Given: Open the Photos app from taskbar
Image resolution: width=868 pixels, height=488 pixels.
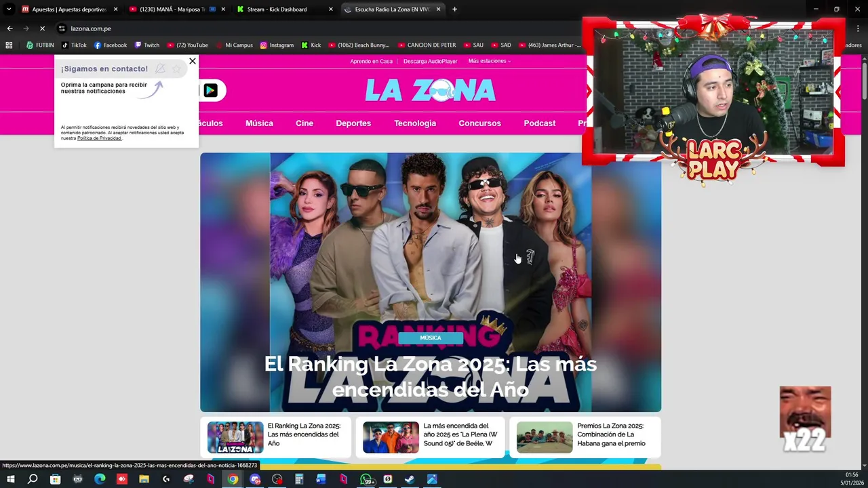Looking at the screenshot, I should pyautogui.click(x=432, y=479).
